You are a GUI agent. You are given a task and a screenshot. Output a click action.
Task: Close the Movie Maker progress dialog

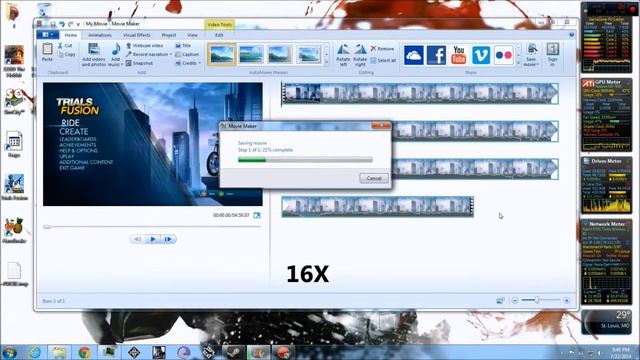(381, 125)
